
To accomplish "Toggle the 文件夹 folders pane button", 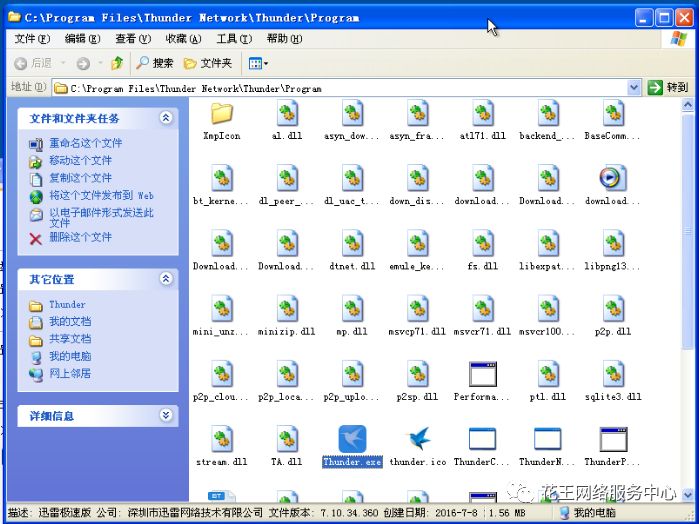I will point(207,63).
